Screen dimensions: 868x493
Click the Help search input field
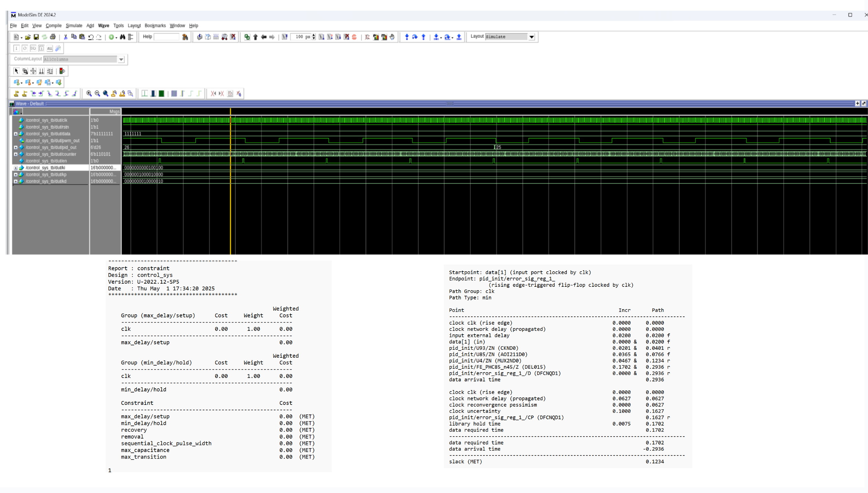coord(166,37)
